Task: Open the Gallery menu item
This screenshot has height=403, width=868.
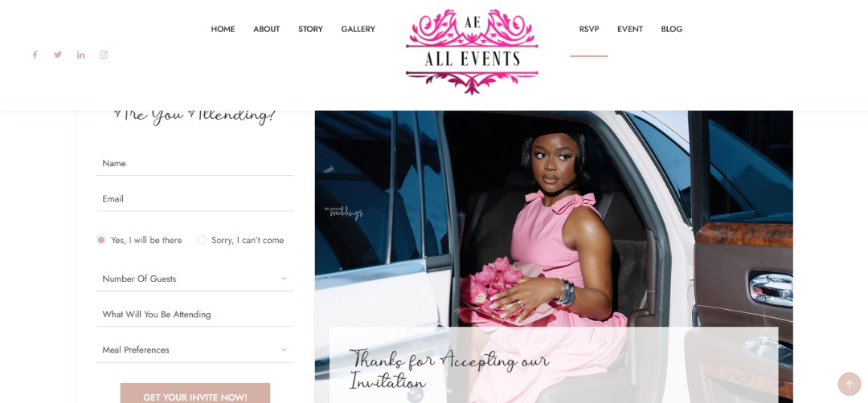Action: (x=358, y=29)
